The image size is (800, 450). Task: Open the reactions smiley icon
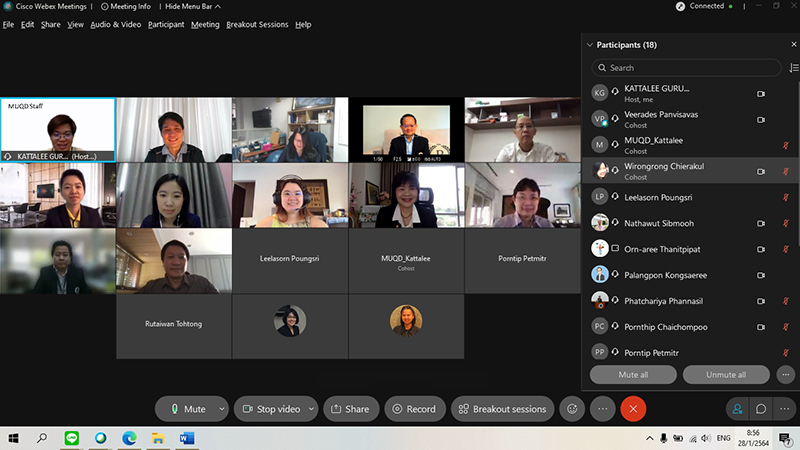[x=572, y=409]
